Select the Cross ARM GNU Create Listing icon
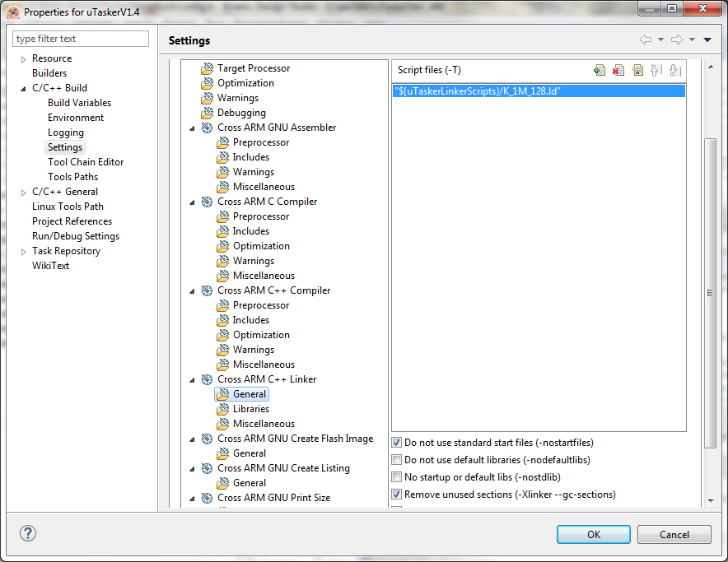 click(x=207, y=469)
